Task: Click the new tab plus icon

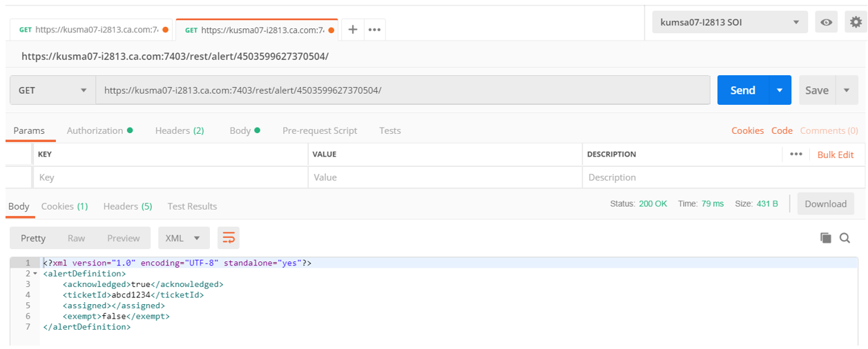Action: pos(352,30)
